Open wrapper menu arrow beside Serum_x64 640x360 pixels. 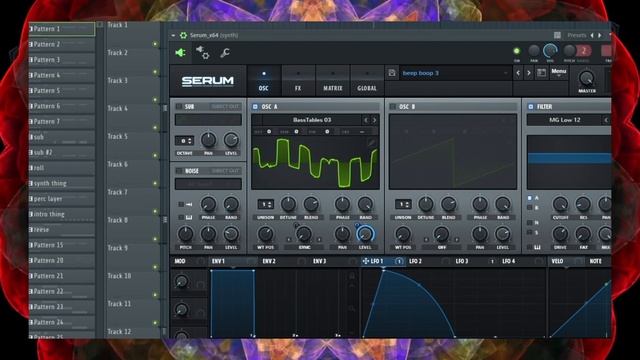pos(173,36)
